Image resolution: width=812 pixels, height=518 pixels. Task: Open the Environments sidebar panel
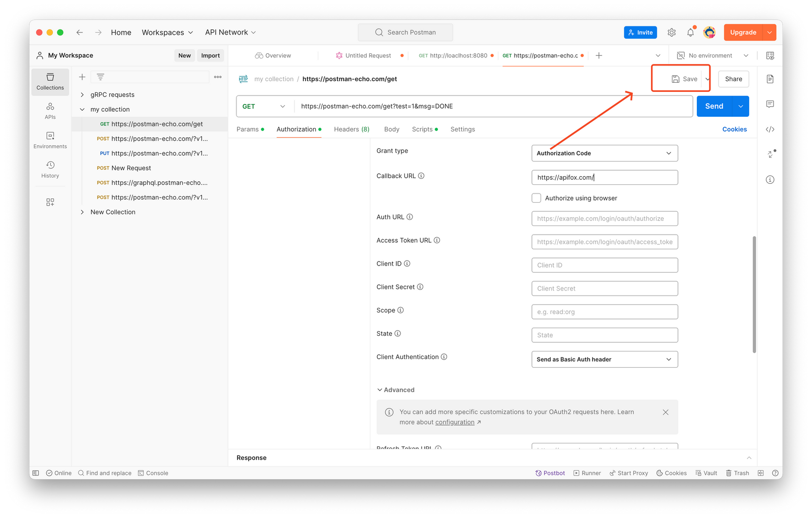50,140
